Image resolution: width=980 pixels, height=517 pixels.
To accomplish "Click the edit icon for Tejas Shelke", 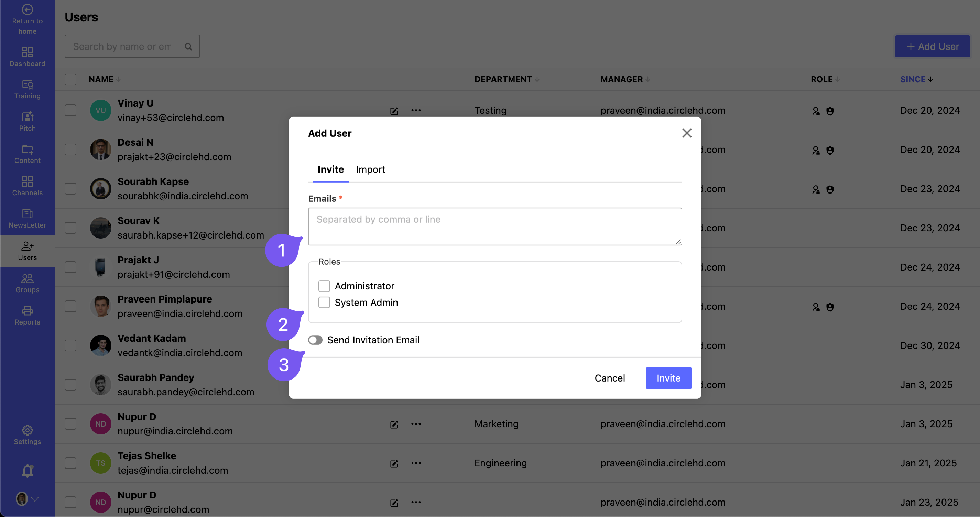I will point(394,463).
